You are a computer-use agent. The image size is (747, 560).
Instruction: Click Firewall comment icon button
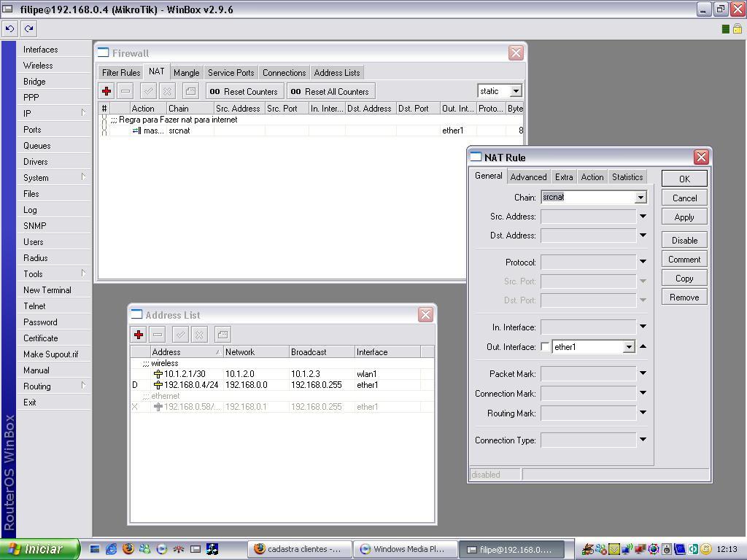(x=190, y=91)
